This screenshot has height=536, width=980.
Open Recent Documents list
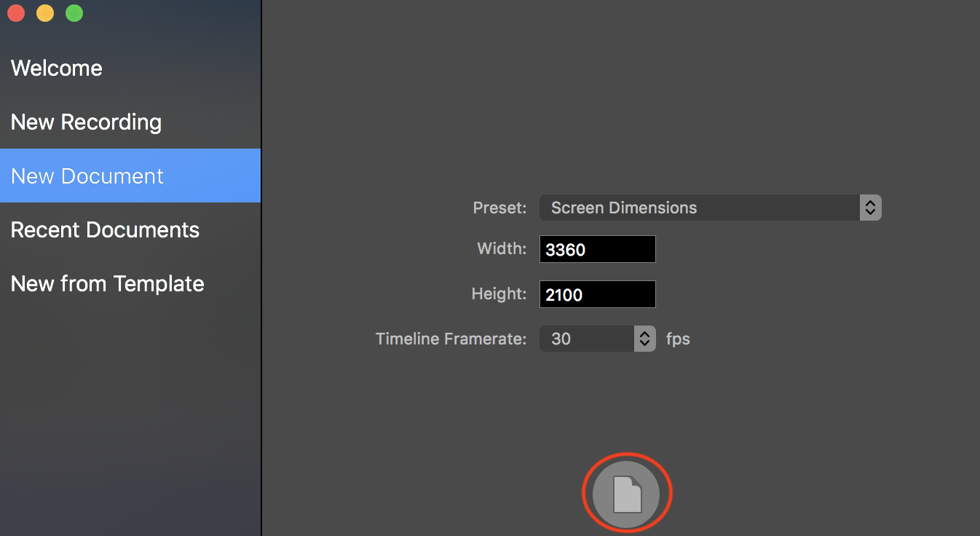(105, 230)
